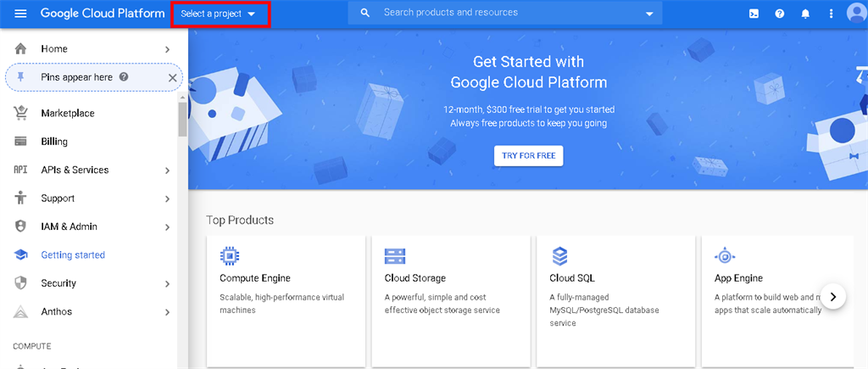Expand the Support submenu chevron
This screenshot has width=868, height=369.
click(167, 198)
